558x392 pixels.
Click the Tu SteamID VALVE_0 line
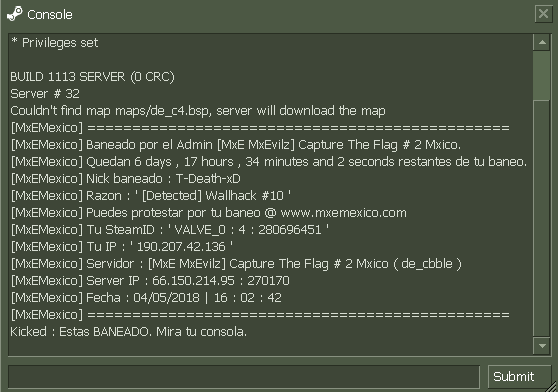click(170, 230)
